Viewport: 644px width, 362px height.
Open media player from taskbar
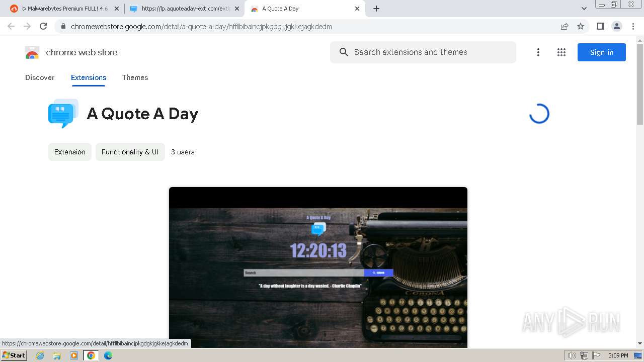(x=74, y=355)
